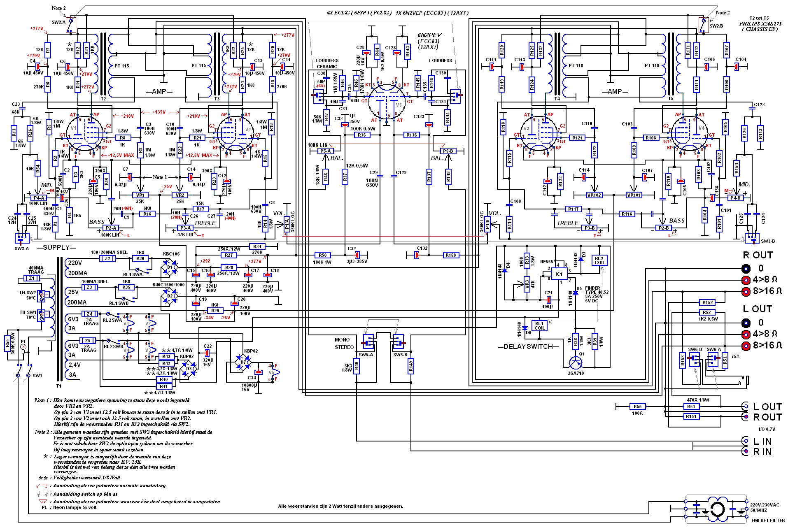The height and width of the screenshot is (532, 788).
Task: Click the P3-A treble potentiometer
Action: 186,228
